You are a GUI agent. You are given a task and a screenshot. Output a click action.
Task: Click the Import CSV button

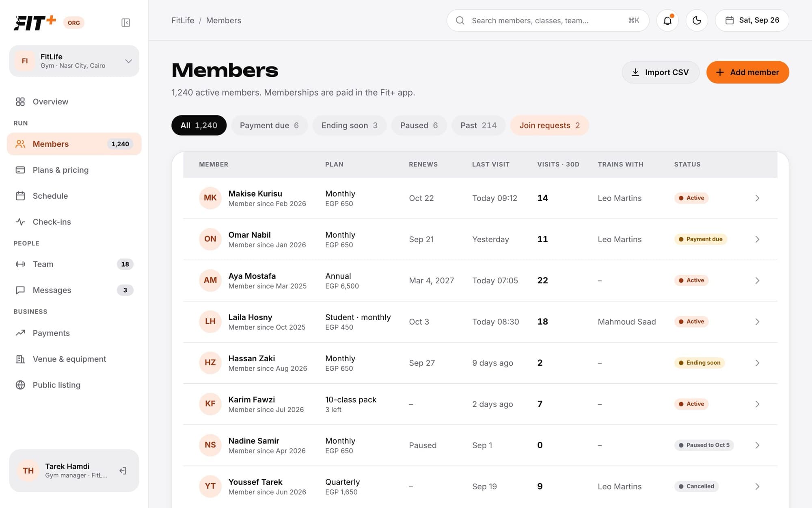[x=661, y=72]
